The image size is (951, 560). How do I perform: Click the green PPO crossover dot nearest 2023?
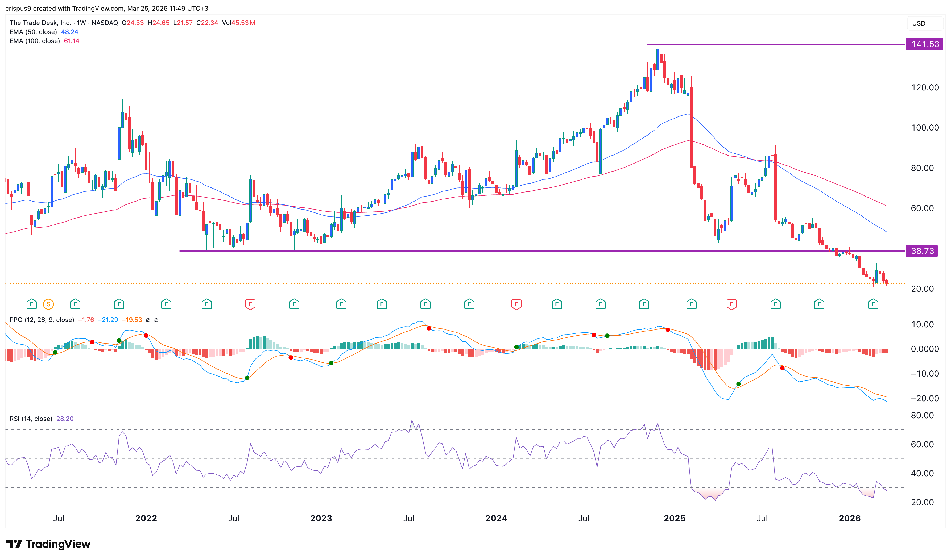[x=331, y=363]
